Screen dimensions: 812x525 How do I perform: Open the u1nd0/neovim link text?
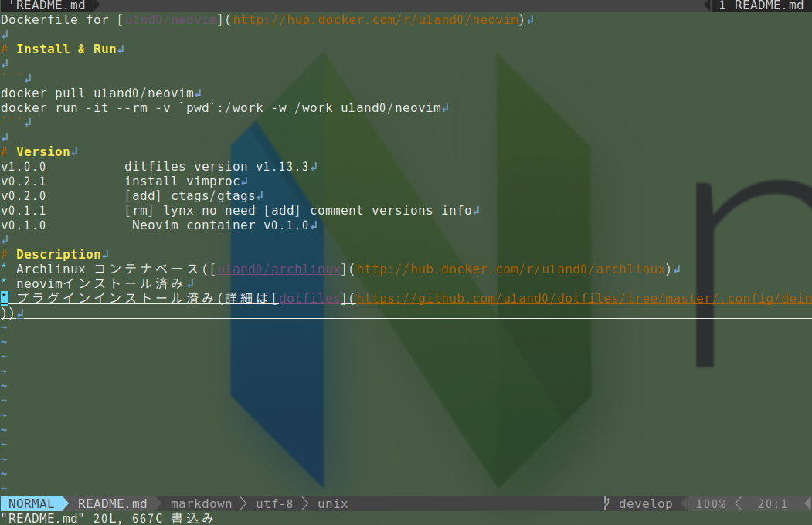tap(171, 20)
